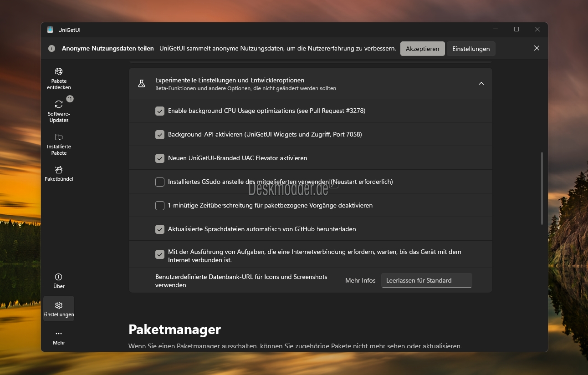Select Einstellungen gear in the sidebar

(59, 309)
